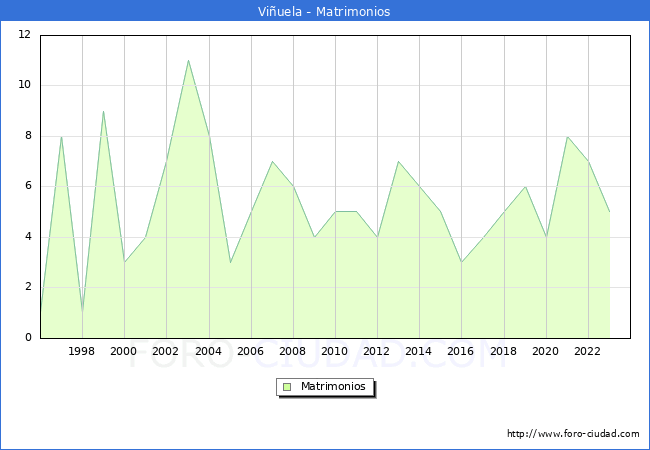The height and width of the screenshot is (450, 650).
Task: Select the 2010 x-axis label
Action: coord(335,351)
